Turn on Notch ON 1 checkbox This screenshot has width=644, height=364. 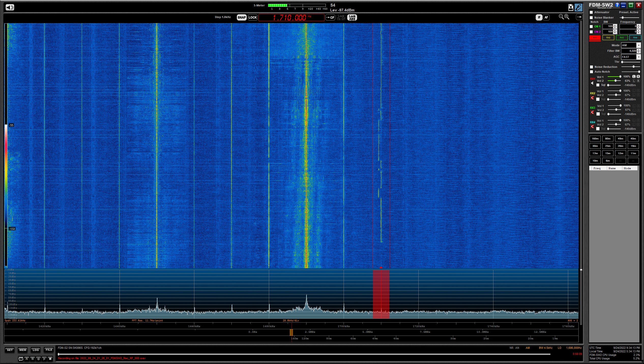click(x=591, y=26)
